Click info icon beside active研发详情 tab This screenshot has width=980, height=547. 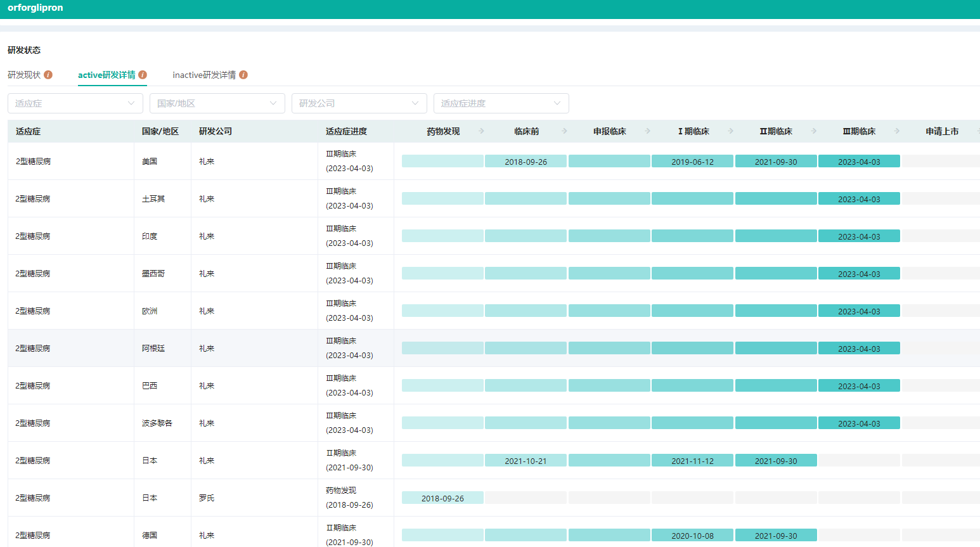coord(143,75)
